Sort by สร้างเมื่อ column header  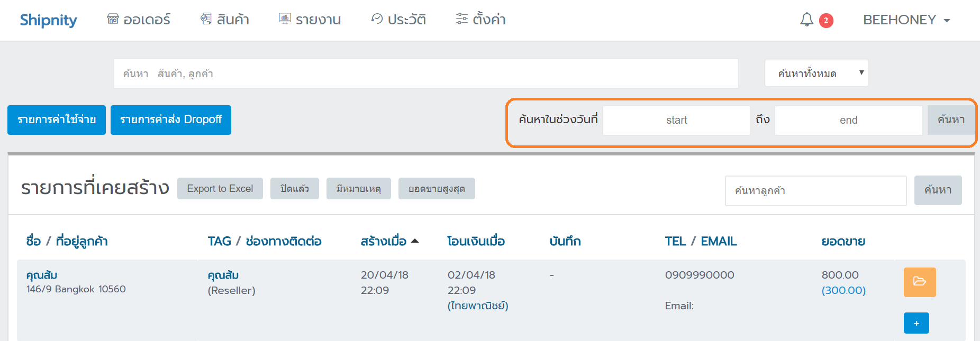click(384, 242)
